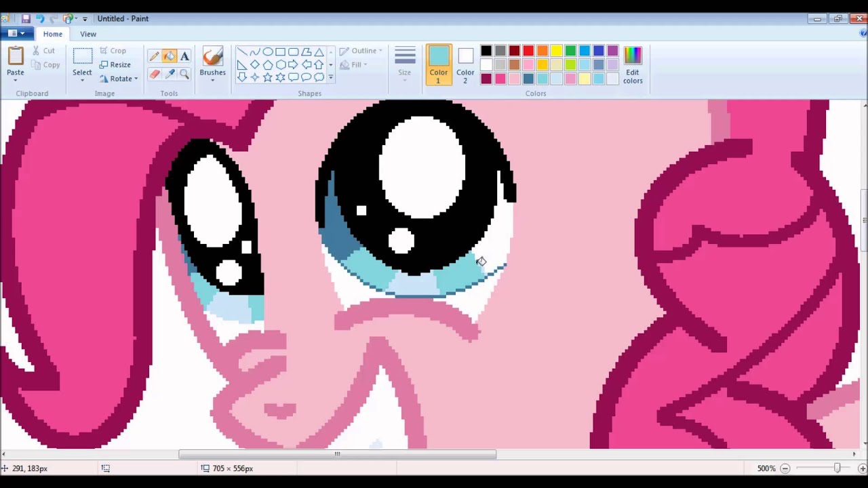Select the Text tool
This screenshot has width=868, height=488.
184,57
